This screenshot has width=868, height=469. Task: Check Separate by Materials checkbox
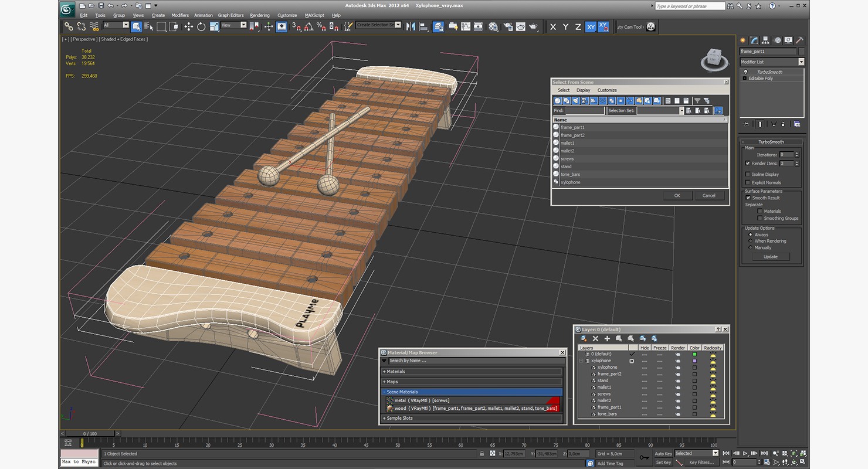(759, 211)
